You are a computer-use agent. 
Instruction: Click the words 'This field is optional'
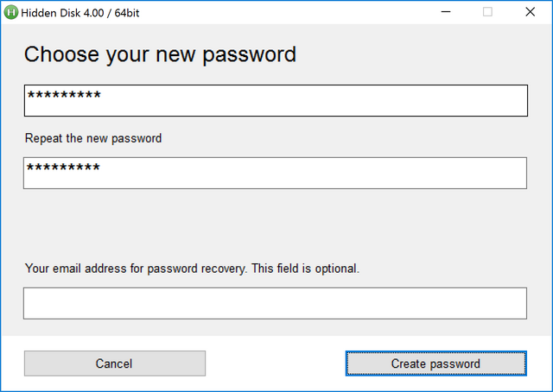coord(305,269)
